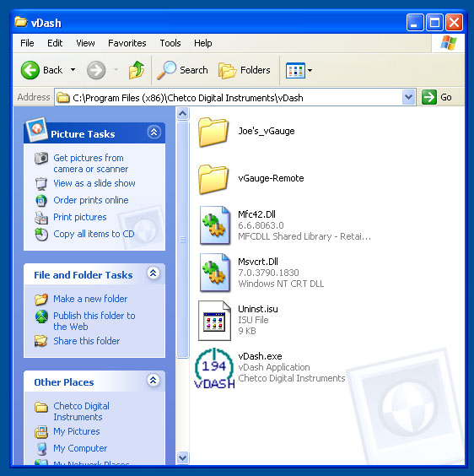The height and width of the screenshot is (476, 474).
Task: Select the Mfc42.Dll file icon
Action: (214, 225)
